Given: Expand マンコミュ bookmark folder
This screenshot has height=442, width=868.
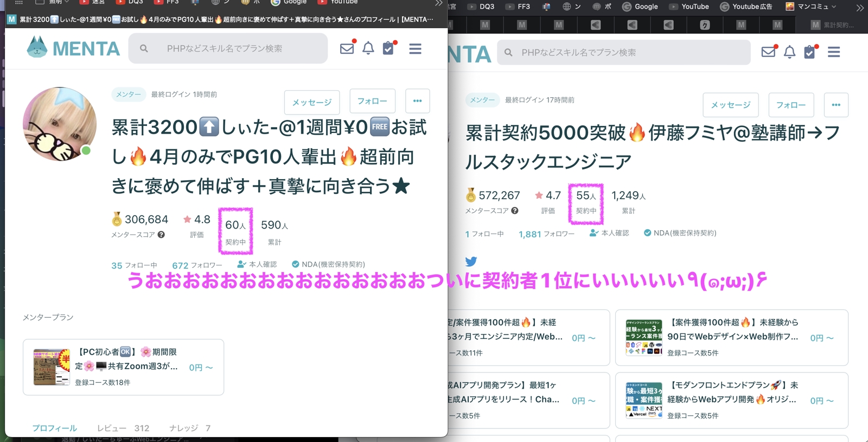Looking at the screenshot, I should (x=811, y=7).
